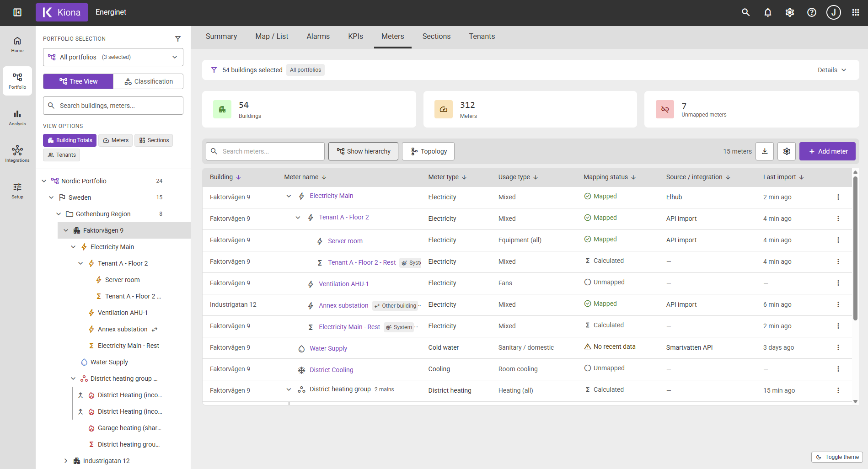Open the KPIs tab
Screen dimensions: 868x469
point(355,37)
